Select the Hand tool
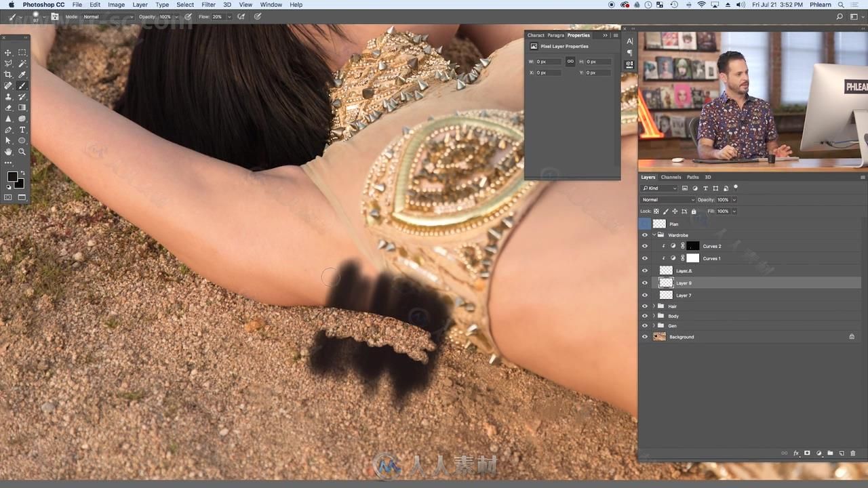Viewport: 868px width, 488px height. (8, 152)
